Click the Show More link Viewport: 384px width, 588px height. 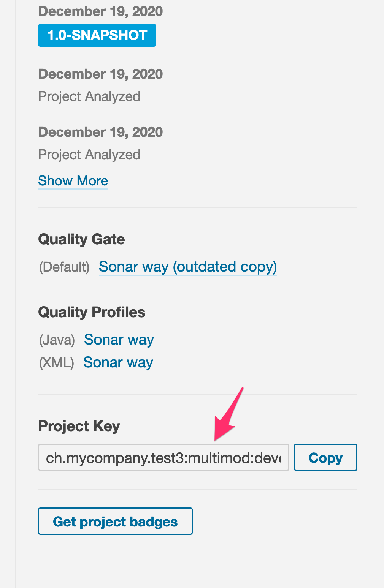pyautogui.click(x=73, y=181)
